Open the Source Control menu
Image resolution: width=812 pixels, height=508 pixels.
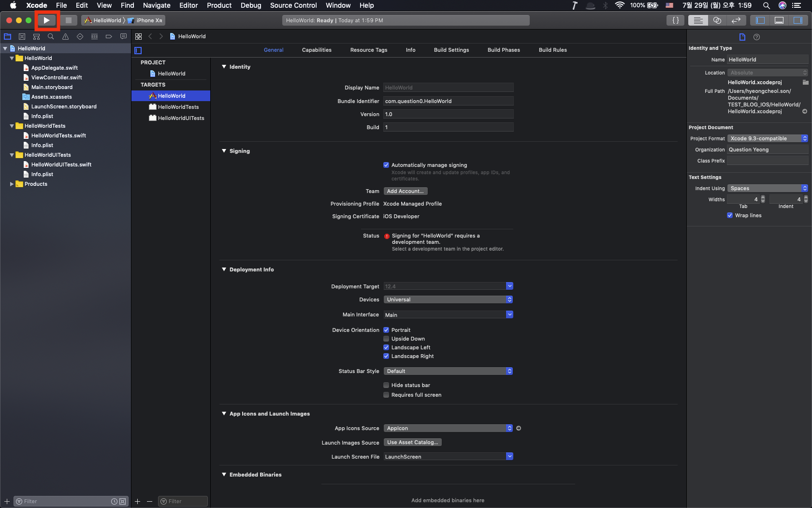click(x=293, y=5)
